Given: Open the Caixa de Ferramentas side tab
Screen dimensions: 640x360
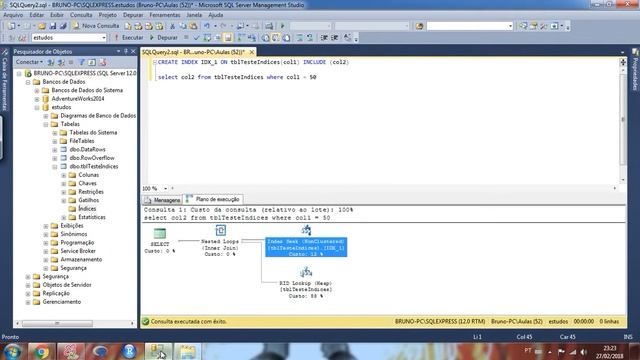Looking at the screenshot, I should [x=4, y=80].
